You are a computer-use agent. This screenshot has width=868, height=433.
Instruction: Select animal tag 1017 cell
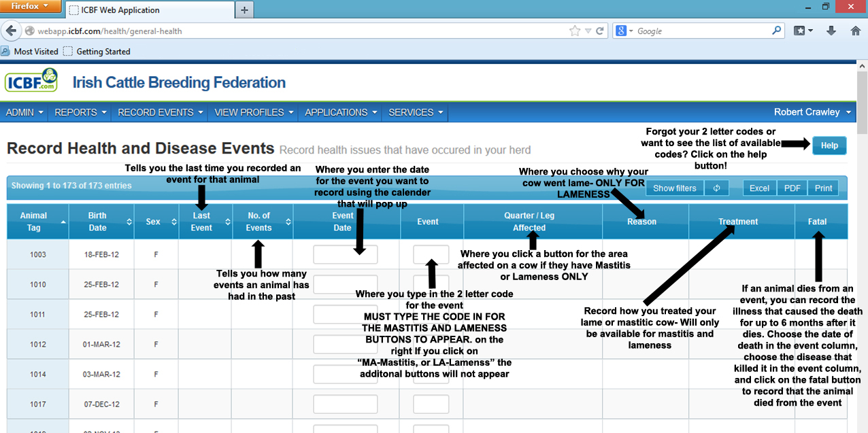coord(38,404)
